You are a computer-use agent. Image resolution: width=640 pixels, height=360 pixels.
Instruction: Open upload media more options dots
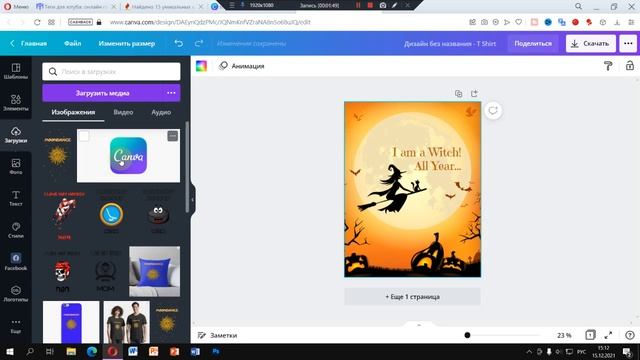click(171, 93)
